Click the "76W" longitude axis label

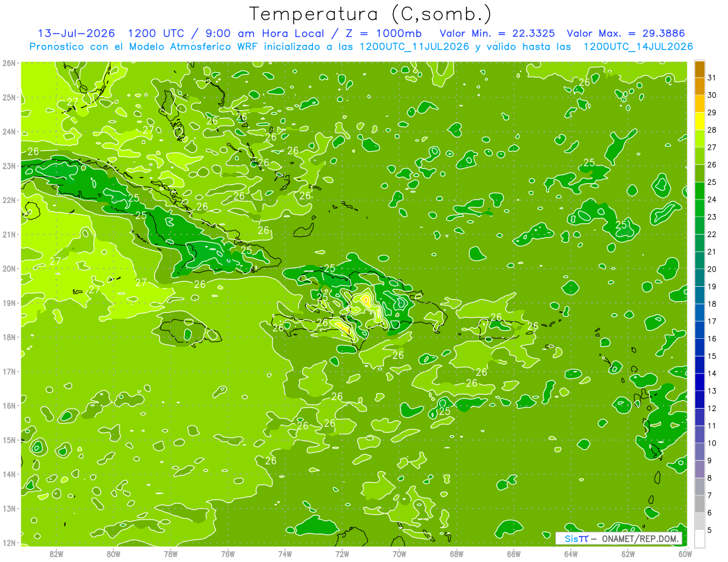point(228,554)
